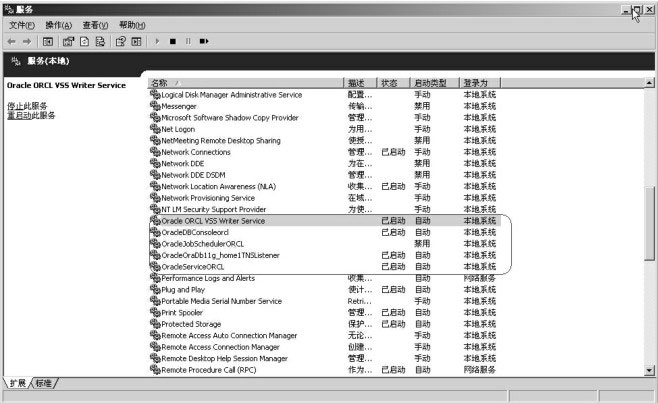Open the 操作(A) menu
658x403 pixels.
59,25
